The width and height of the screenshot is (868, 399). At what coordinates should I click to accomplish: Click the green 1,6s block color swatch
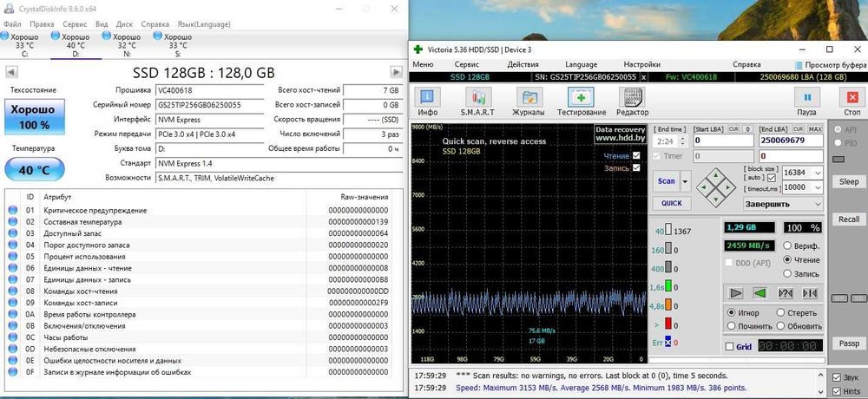click(x=668, y=286)
